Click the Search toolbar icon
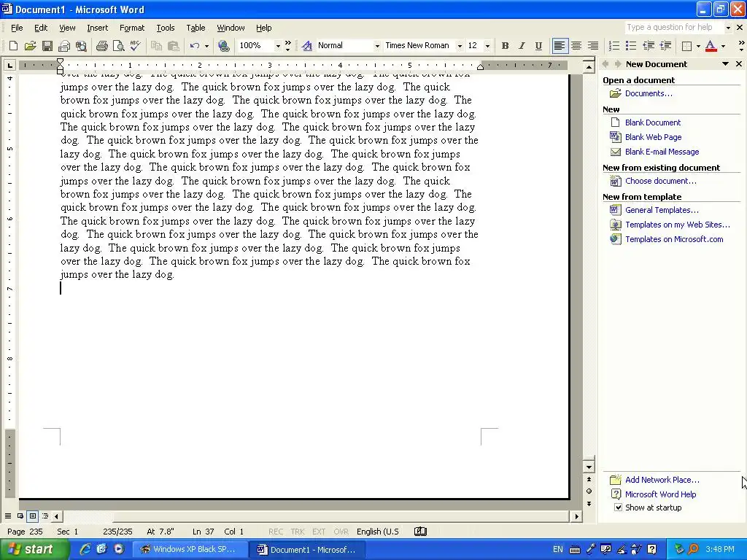747x560 pixels. (x=82, y=46)
